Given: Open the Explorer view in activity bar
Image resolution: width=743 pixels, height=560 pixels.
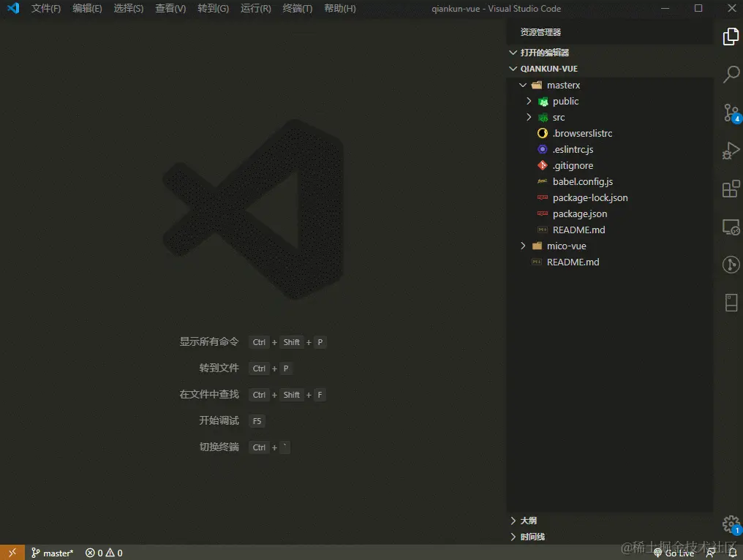Looking at the screenshot, I should point(731,37).
